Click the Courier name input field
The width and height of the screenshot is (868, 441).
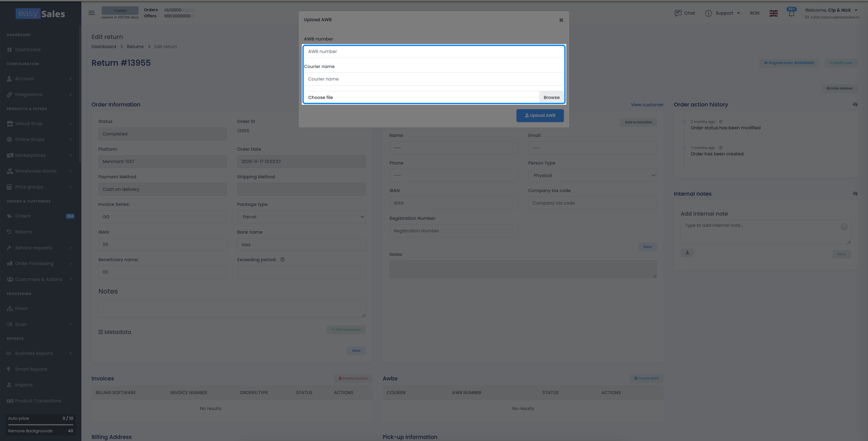434,79
